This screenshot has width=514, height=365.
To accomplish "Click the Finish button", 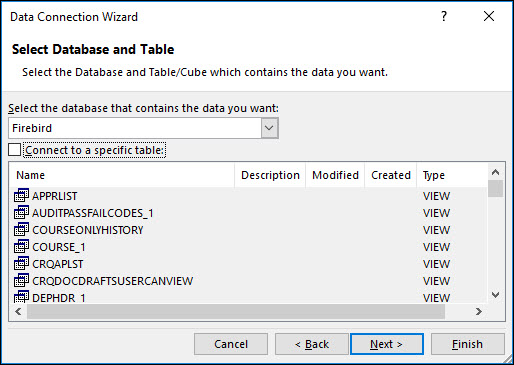I will (468, 344).
